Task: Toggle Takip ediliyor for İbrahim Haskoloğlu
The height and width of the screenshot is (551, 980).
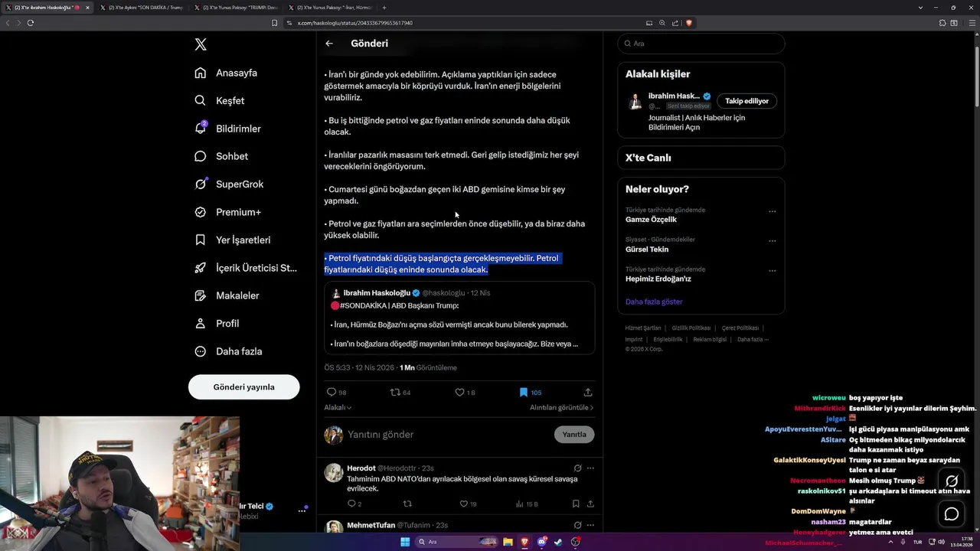Action: (x=746, y=101)
